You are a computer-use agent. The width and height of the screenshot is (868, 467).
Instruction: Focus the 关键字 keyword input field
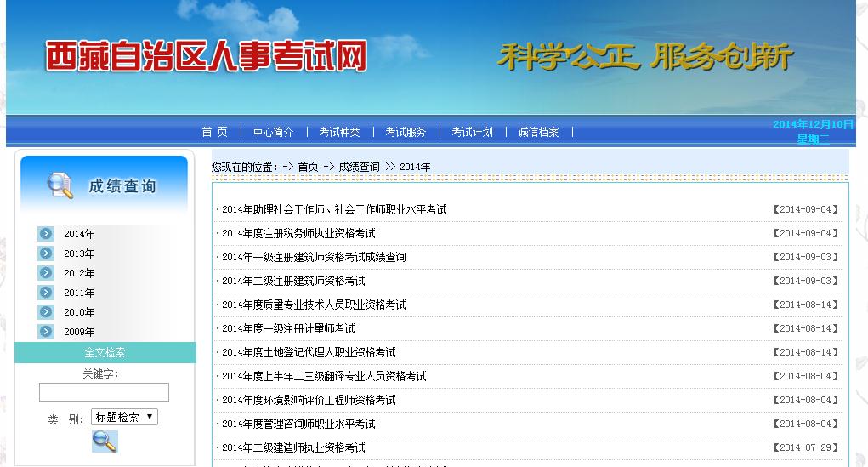pos(104,392)
